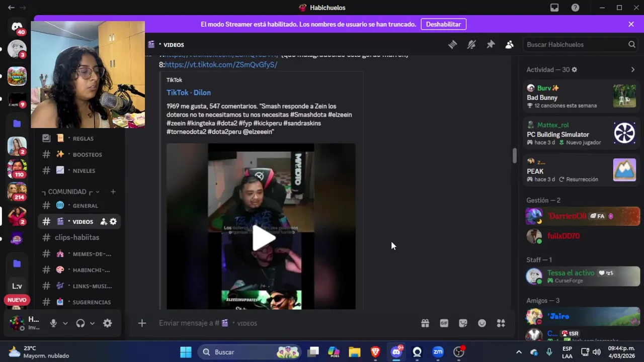Go back using the arrow in title bar
Image resolution: width=644 pixels, height=362 pixels.
pyautogui.click(x=11, y=8)
